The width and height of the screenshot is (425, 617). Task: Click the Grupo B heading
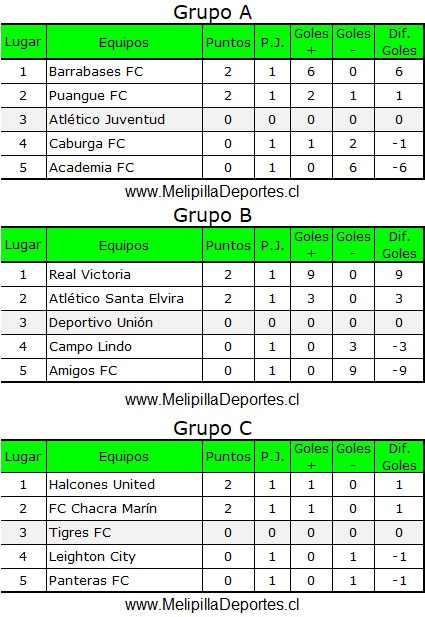click(x=212, y=215)
